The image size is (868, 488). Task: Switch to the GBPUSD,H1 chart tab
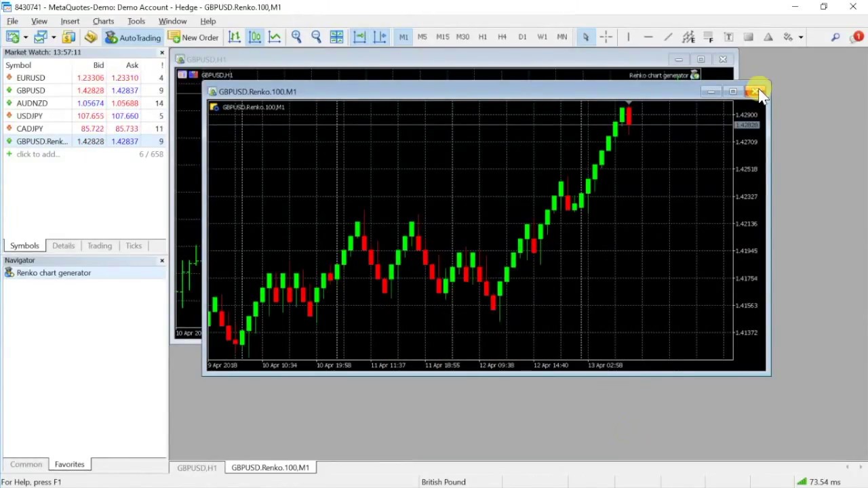[197, 468]
